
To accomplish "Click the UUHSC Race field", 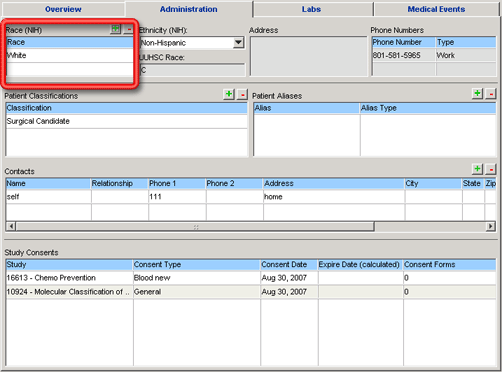I will (x=192, y=70).
